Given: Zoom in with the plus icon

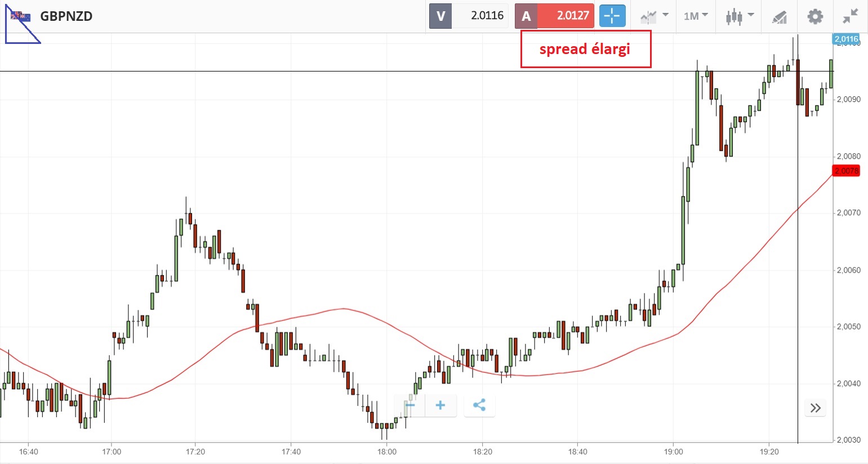Looking at the screenshot, I should (440, 405).
